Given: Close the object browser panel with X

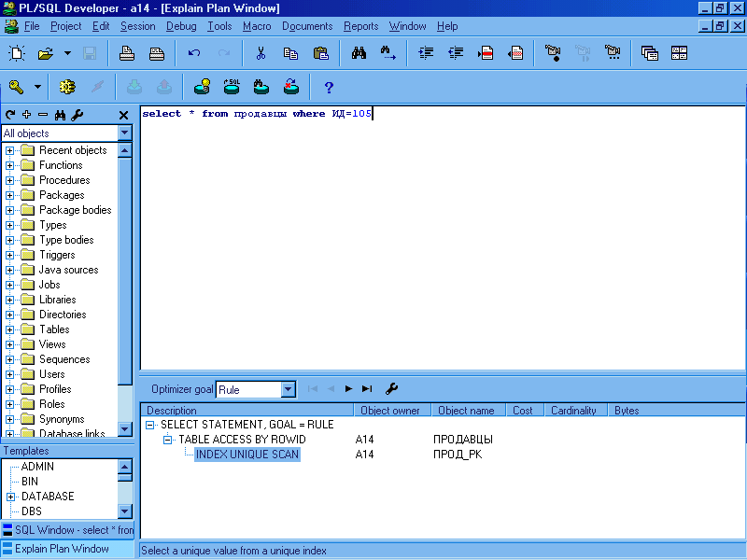Looking at the screenshot, I should point(123,115).
